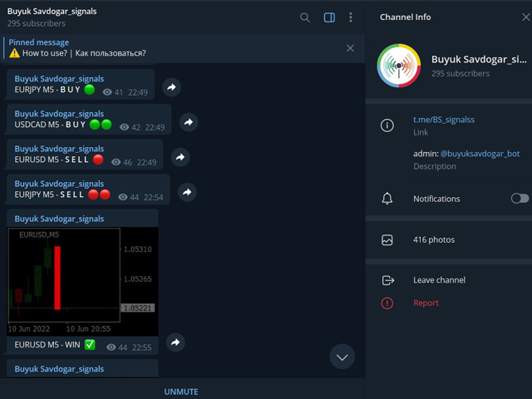Open the t.me/BS_signalss link
Screen dimensions: 532x399
click(x=444, y=120)
